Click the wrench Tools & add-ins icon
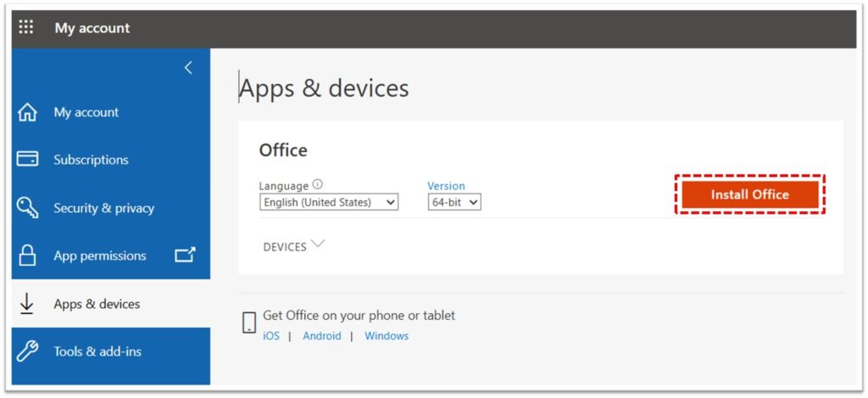The image size is (868, 398). click(x=27, y=351)
